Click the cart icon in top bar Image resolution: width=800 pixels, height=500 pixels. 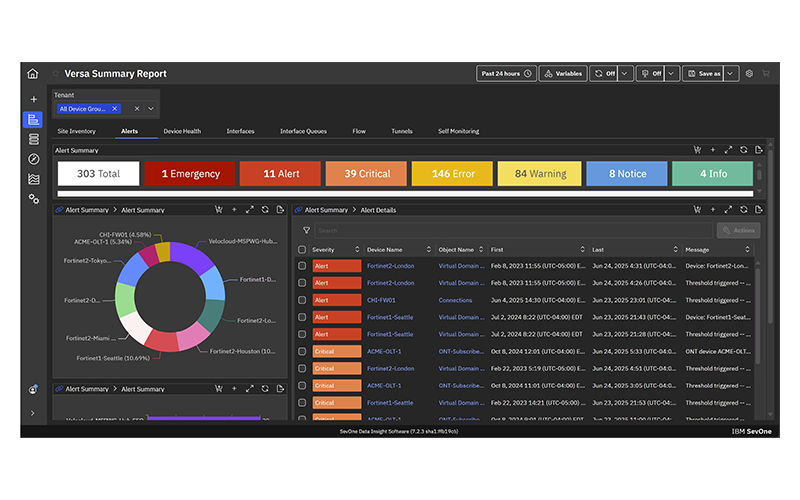[x=766, y=73]
